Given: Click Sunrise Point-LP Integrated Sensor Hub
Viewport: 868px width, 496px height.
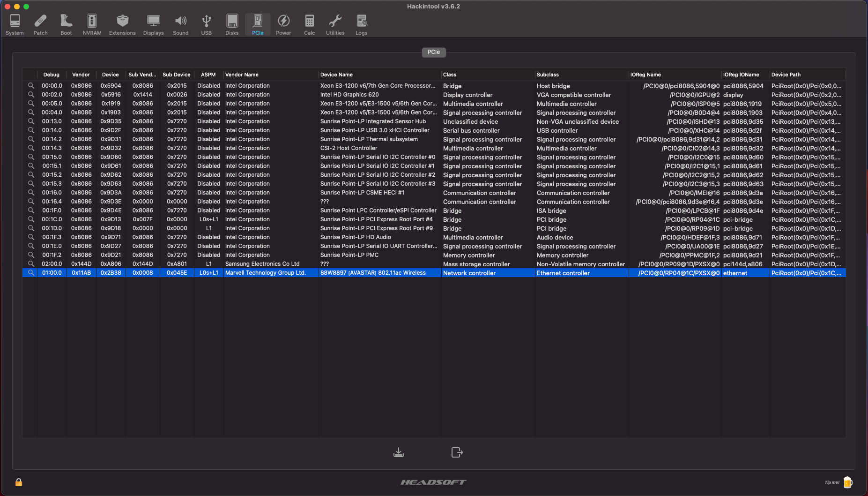Looking at the screenshot, I should click(373, 121).
